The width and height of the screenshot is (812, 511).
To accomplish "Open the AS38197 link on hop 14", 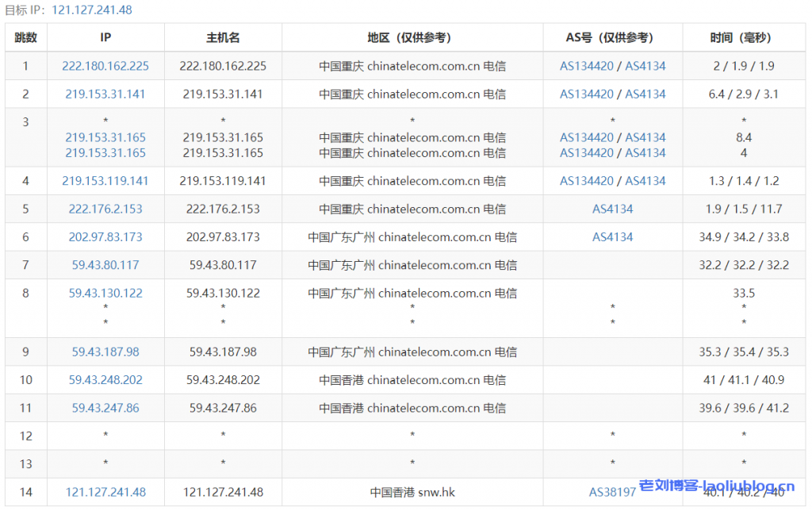I will point(612,491).
